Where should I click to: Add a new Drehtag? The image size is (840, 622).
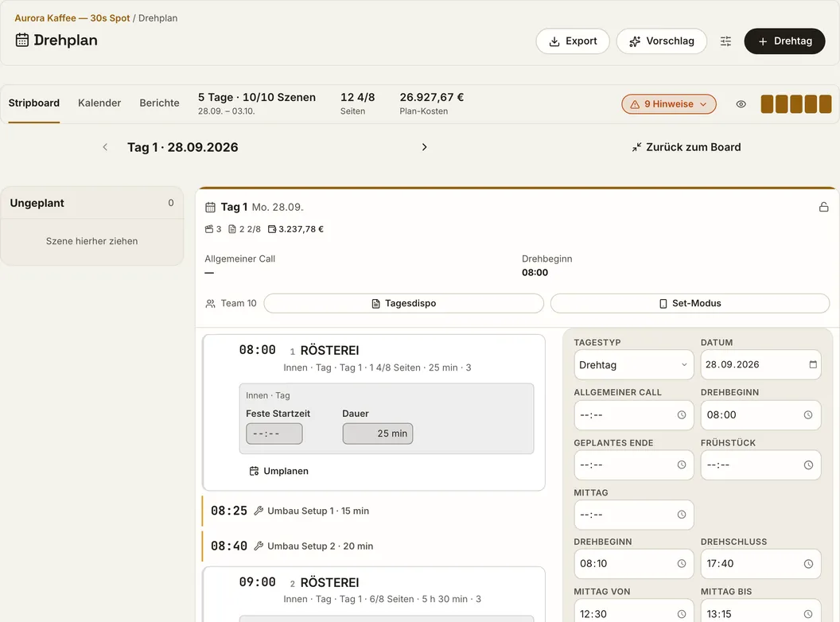pyautogui.click(x=784, y=41)
